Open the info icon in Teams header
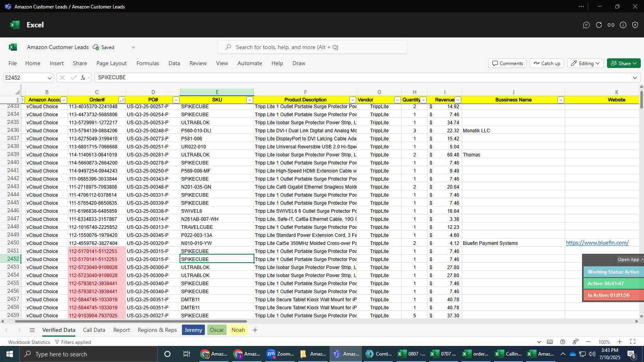644x362 pixels. coord(623,25)
